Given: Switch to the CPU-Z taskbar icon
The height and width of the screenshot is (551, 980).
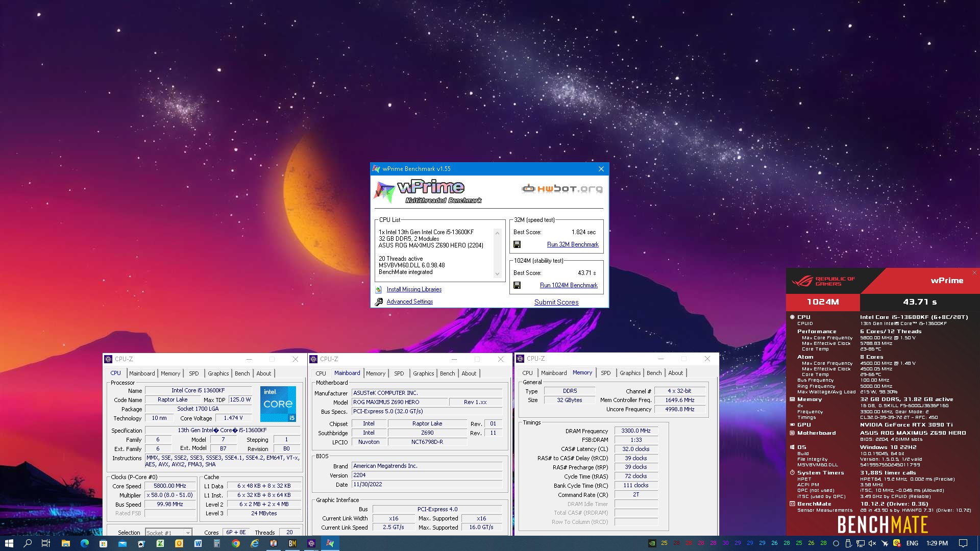Looking at the screenshot, I should (311, 543).
